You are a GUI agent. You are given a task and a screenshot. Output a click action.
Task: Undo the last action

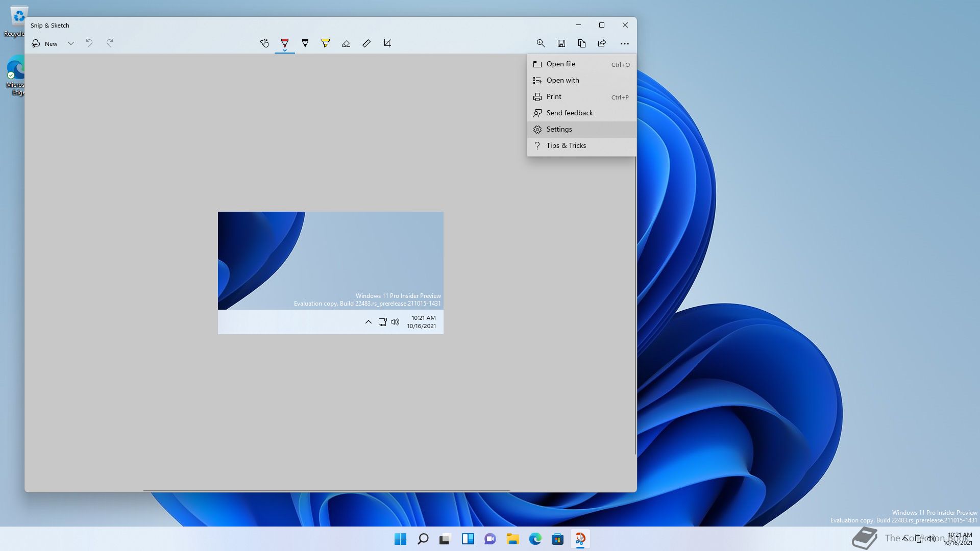[x=89, y=43]
